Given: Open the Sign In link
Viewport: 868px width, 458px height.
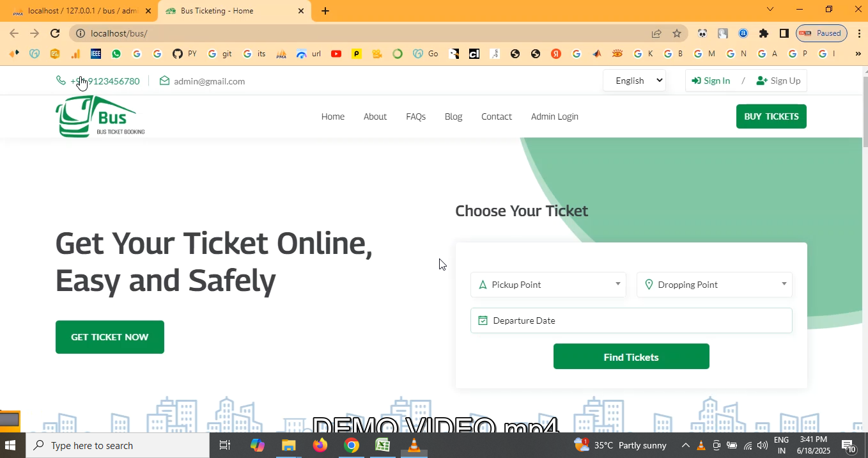Looking at the screenshot, I should point(711,81).
